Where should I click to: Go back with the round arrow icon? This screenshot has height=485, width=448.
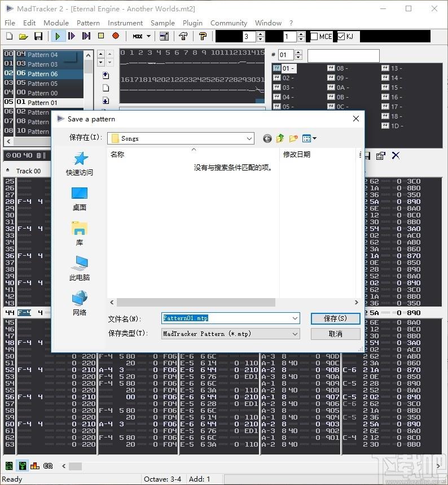(267, 138)
